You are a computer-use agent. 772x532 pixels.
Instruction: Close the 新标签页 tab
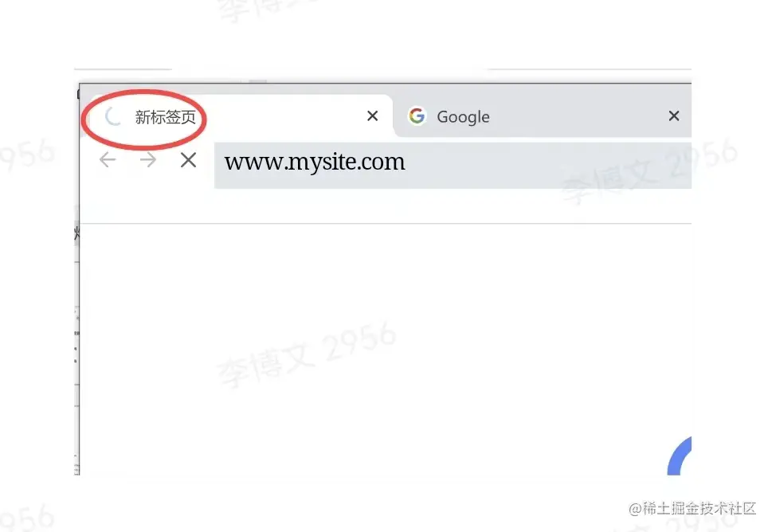(x=373, y=116)
